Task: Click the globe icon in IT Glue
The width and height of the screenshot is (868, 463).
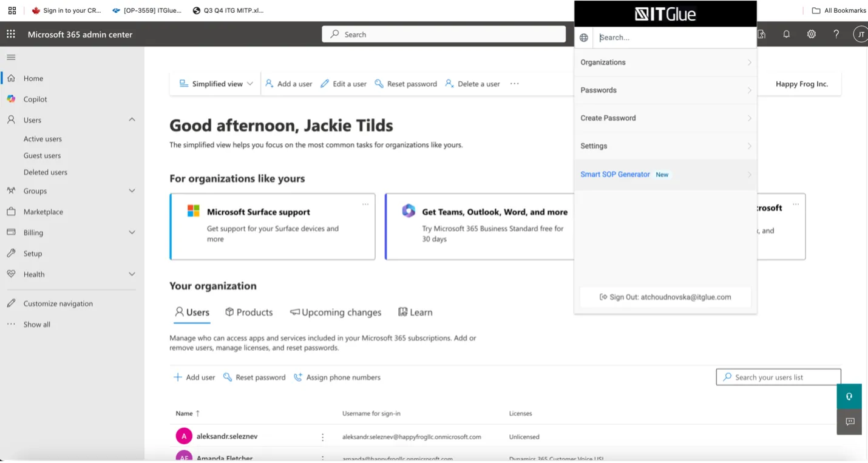Action: (x=584, y=38)
